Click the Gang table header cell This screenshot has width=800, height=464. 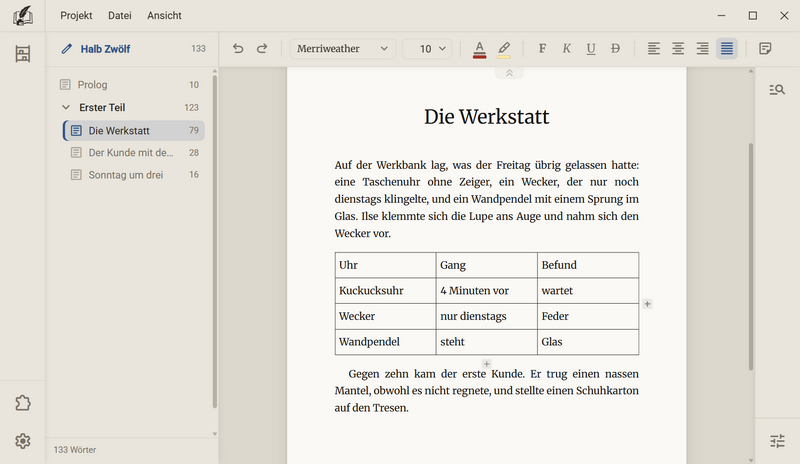[x=486, y=265]
